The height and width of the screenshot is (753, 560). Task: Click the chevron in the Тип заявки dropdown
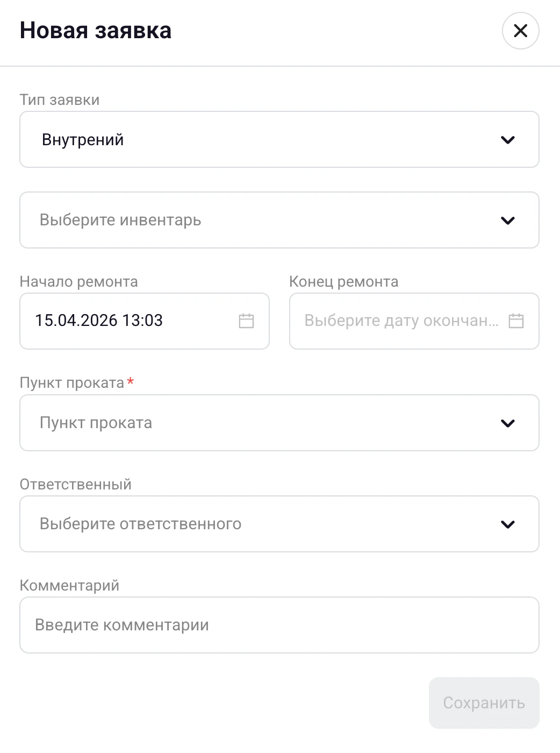click(507, 140)
